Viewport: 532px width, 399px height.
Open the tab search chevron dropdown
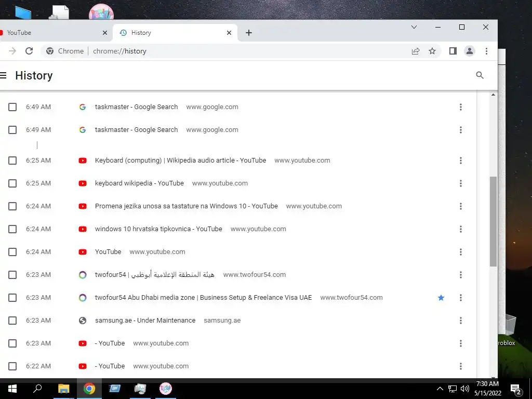pos(414,27)
